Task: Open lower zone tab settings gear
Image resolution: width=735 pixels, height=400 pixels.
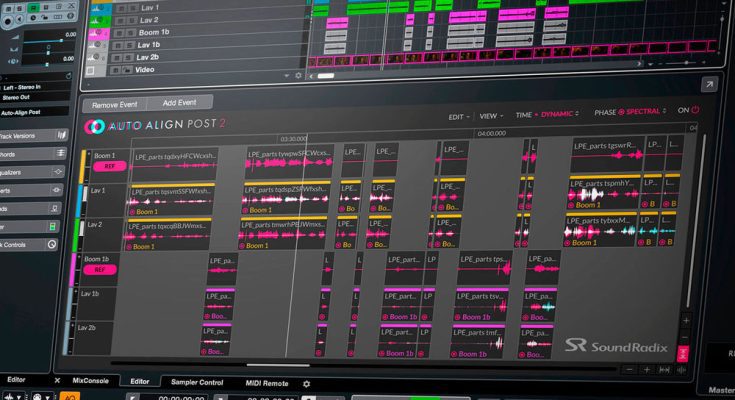Action: 307,384
